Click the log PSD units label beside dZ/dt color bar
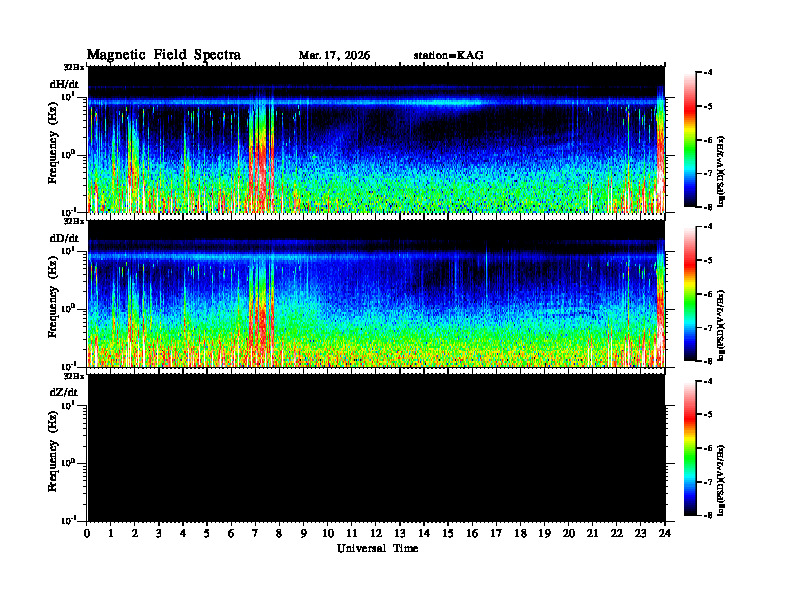This screenshot has height=612, width=792. point(721,480)
